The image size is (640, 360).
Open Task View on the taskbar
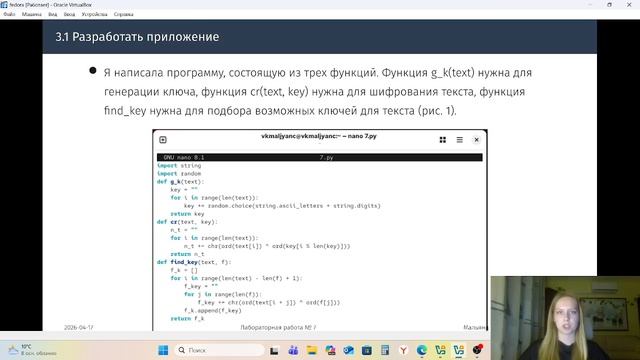click(x=274, y=350)
